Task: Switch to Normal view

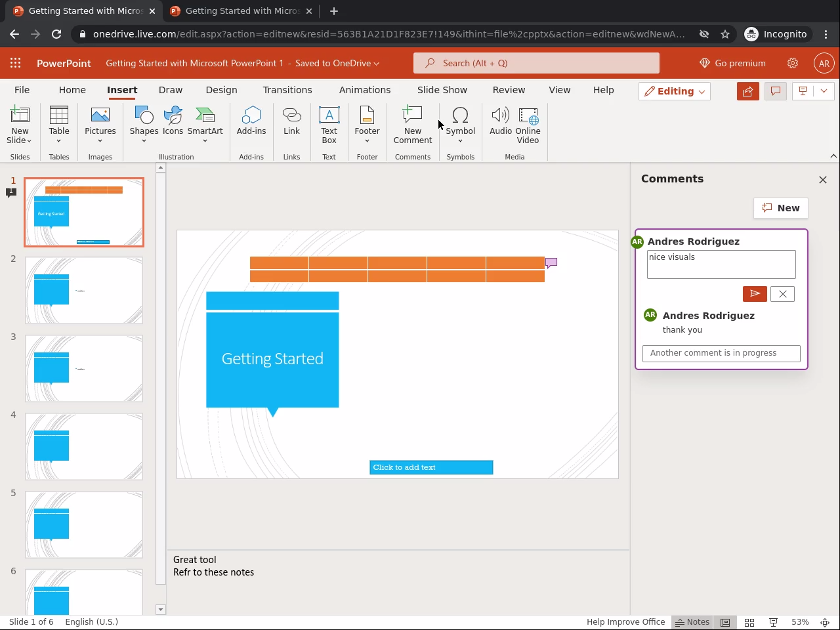Action: [x=725, y=622]
